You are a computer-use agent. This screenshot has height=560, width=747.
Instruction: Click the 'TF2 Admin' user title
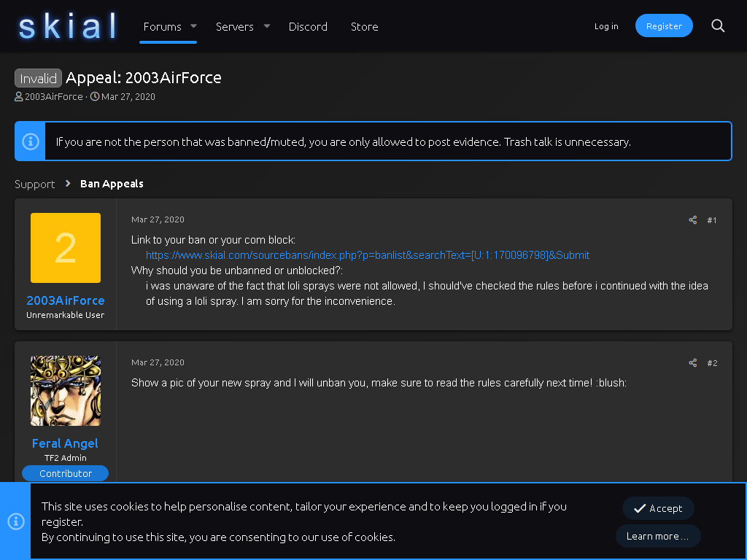tap(65, 458)
